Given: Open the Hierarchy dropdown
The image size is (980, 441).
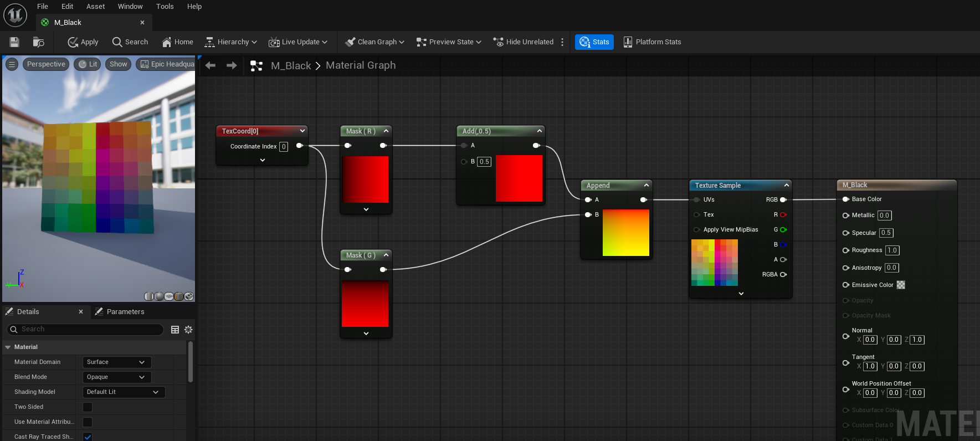Looking at the screenshot, I should (231, 42).
